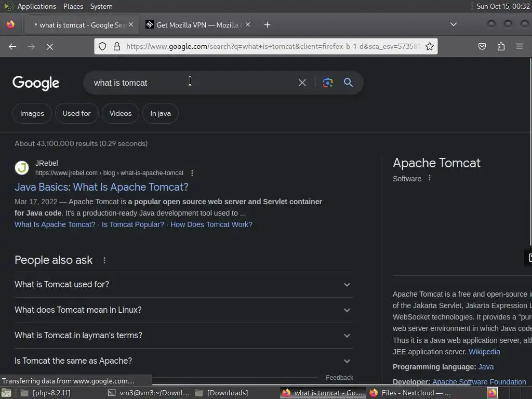Open the JRebel result three-dot menu
Viewport: 532px width, 399px height.
192,173
